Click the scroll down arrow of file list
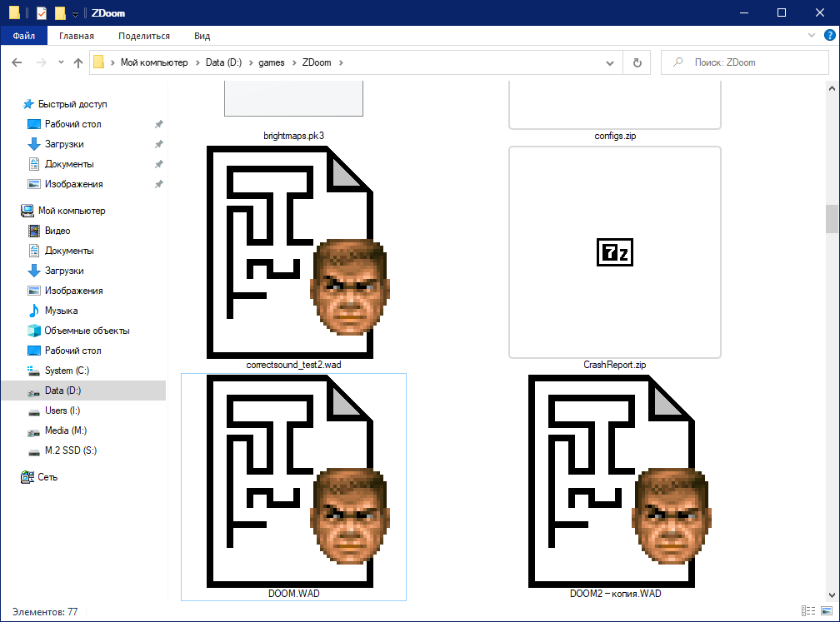Image resolution: width=840 pixels, height=622 pixels. click(x=832, y=595)
